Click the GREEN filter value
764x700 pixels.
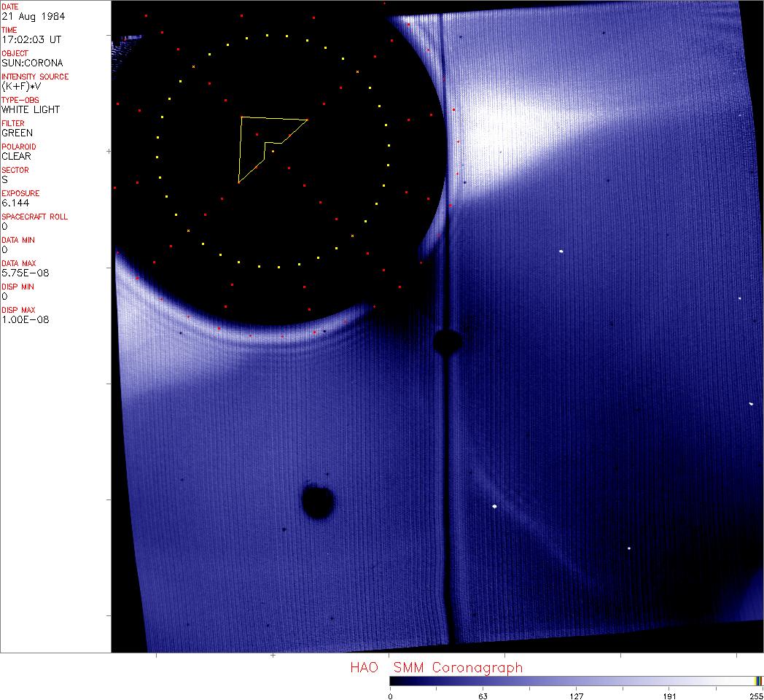17,133
